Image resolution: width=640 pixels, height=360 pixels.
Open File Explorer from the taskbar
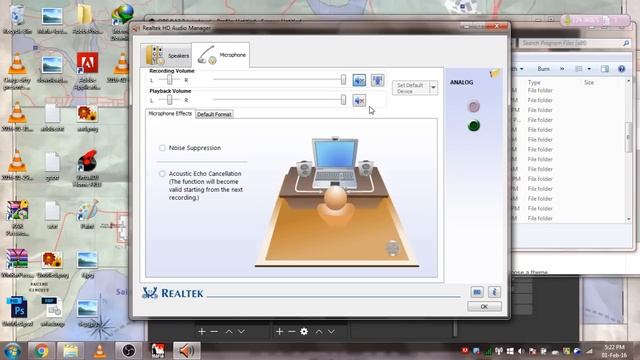point(70,351)
